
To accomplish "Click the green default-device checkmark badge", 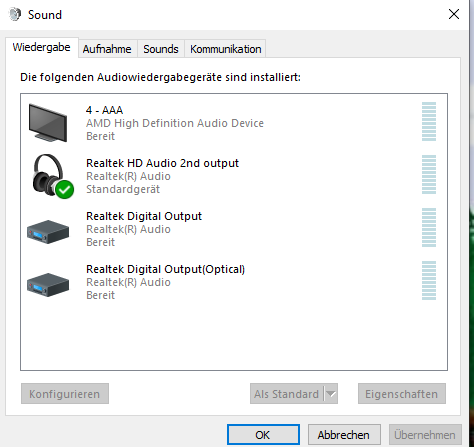I will coord(65,189).
